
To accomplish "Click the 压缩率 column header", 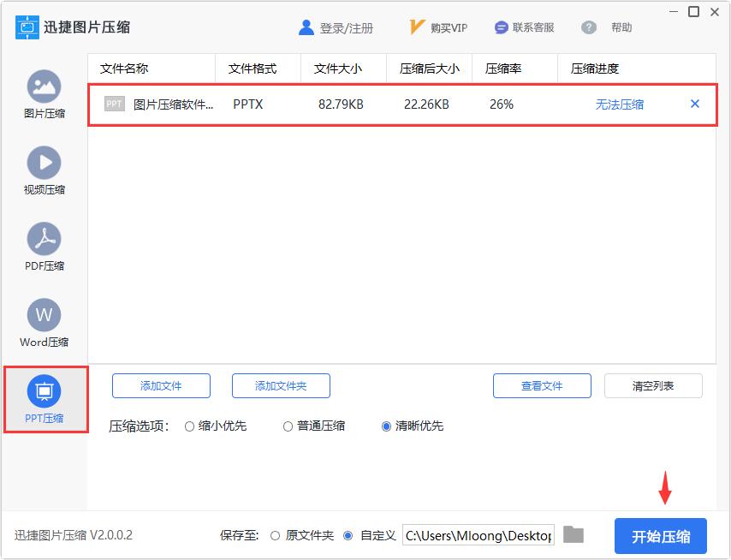I will tap(503, 69).
